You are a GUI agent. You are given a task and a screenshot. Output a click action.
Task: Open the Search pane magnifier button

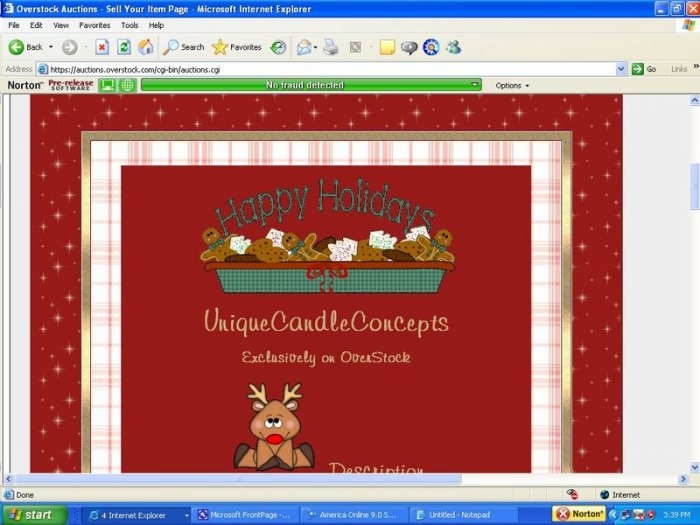pyautogui.click(x=183, y=47)
